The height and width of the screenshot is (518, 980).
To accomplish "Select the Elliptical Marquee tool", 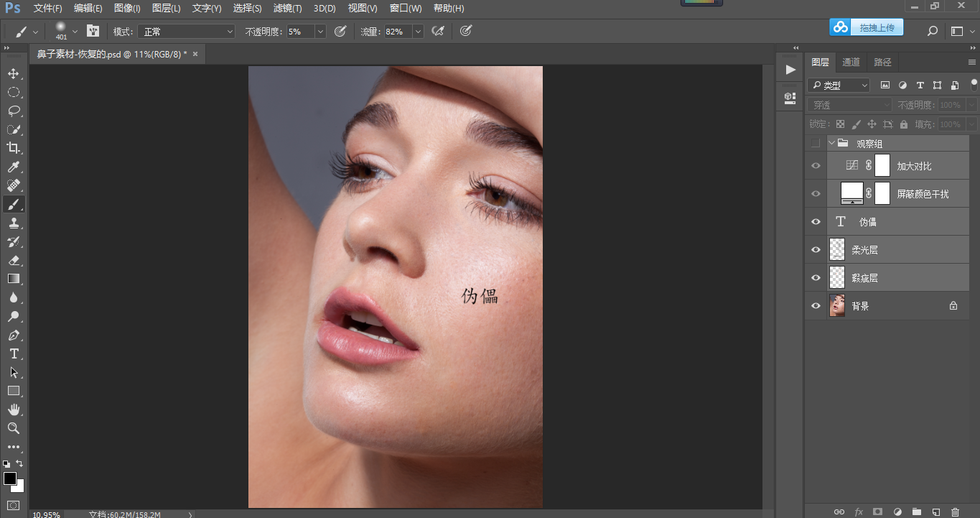I will coord(14,92).
